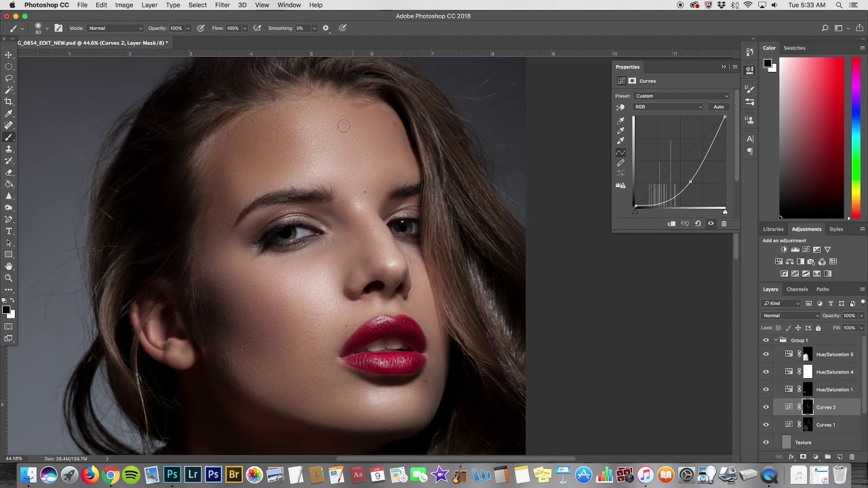Select the Type tool

[x=9, y=231]
